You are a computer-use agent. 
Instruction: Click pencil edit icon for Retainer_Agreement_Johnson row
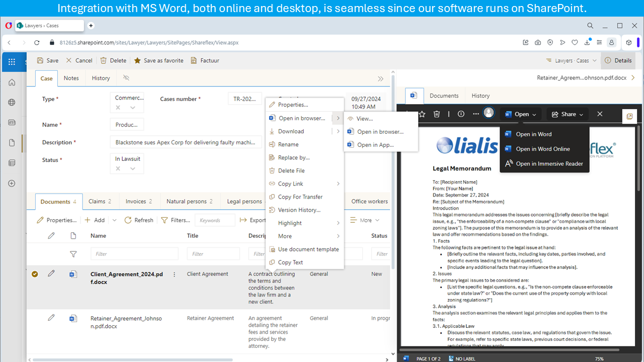pos(51,318)
